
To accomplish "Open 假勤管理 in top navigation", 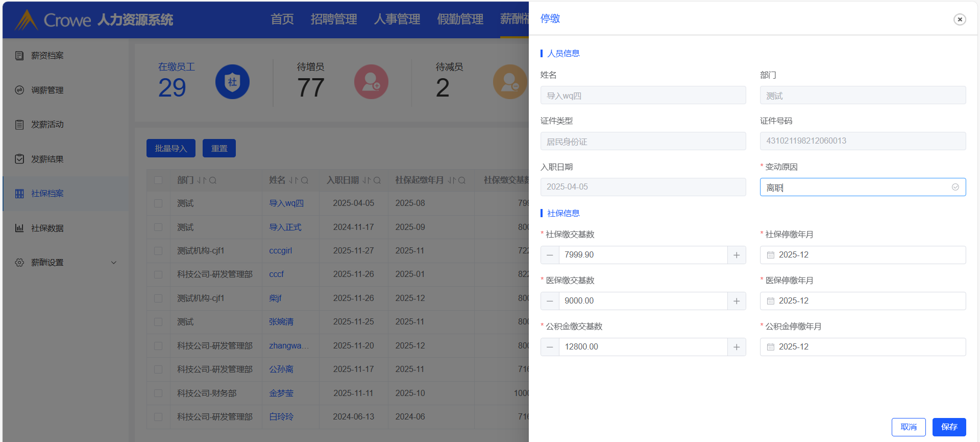I will [460, 19].
